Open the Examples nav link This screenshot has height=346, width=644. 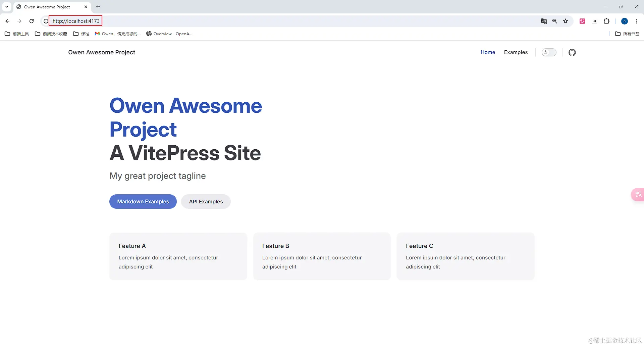pyautogui.click(x=516, y=52)
